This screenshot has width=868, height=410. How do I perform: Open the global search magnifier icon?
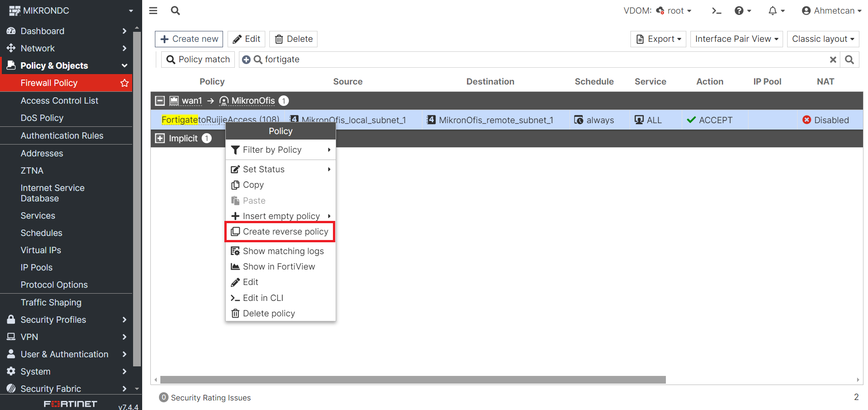tap(175, 10)
